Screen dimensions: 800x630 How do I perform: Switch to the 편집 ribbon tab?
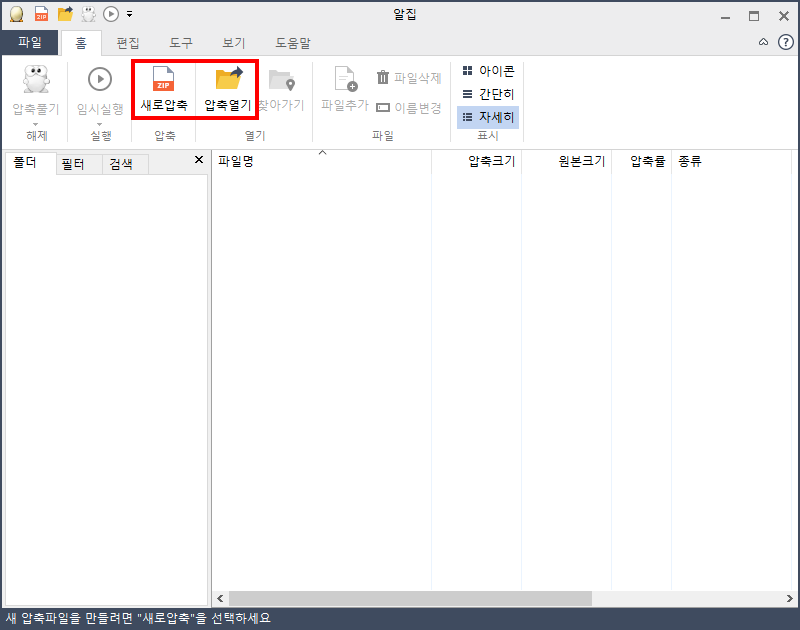click(x=128, y=43)
